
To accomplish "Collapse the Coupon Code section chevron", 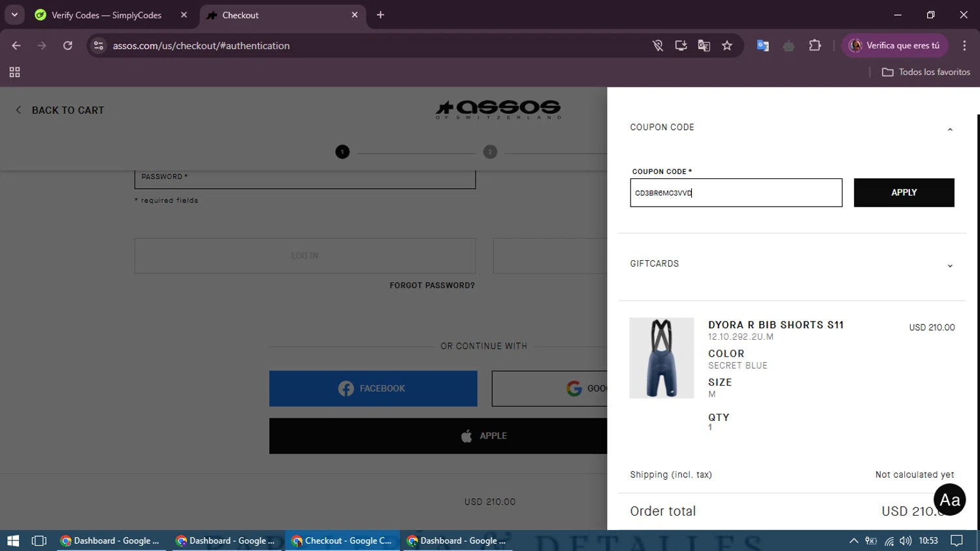I will click(950, 129).
